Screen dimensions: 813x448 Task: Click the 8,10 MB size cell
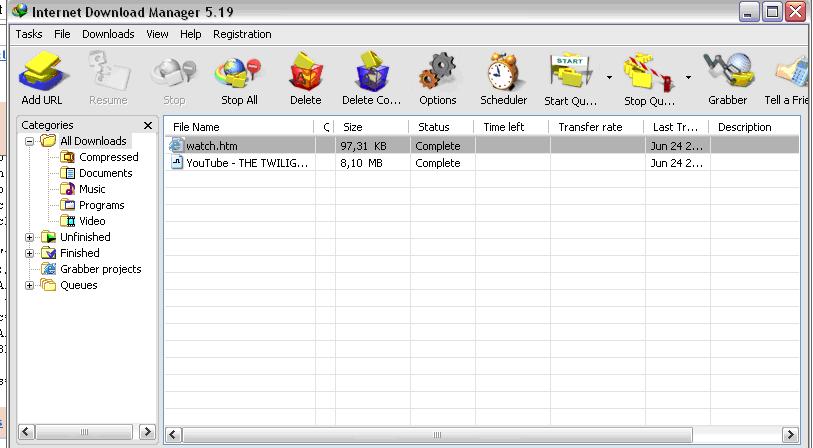(x=361, y=163)
